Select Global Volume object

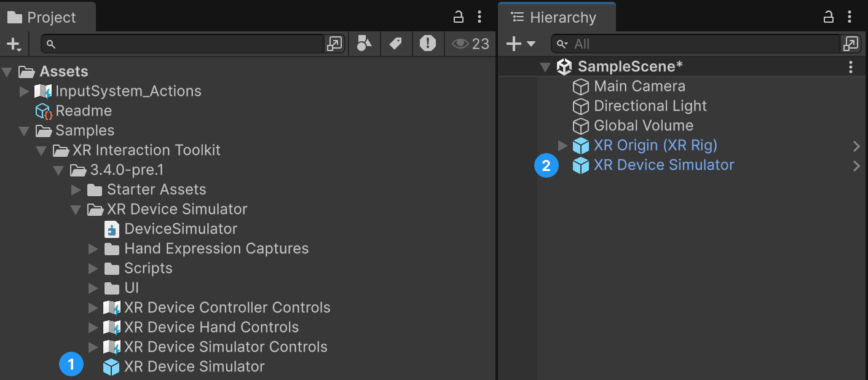(644, 125)
